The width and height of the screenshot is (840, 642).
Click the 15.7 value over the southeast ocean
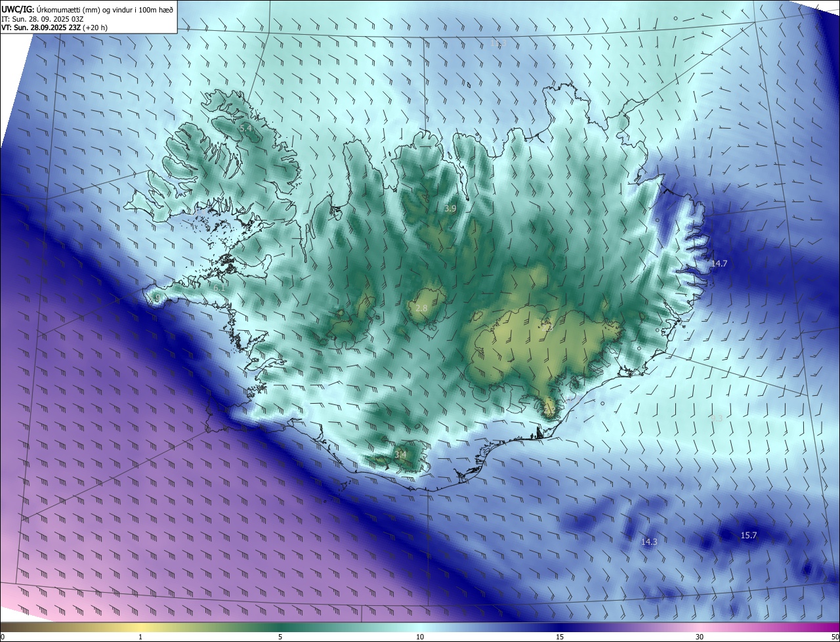tap(749, 536)
